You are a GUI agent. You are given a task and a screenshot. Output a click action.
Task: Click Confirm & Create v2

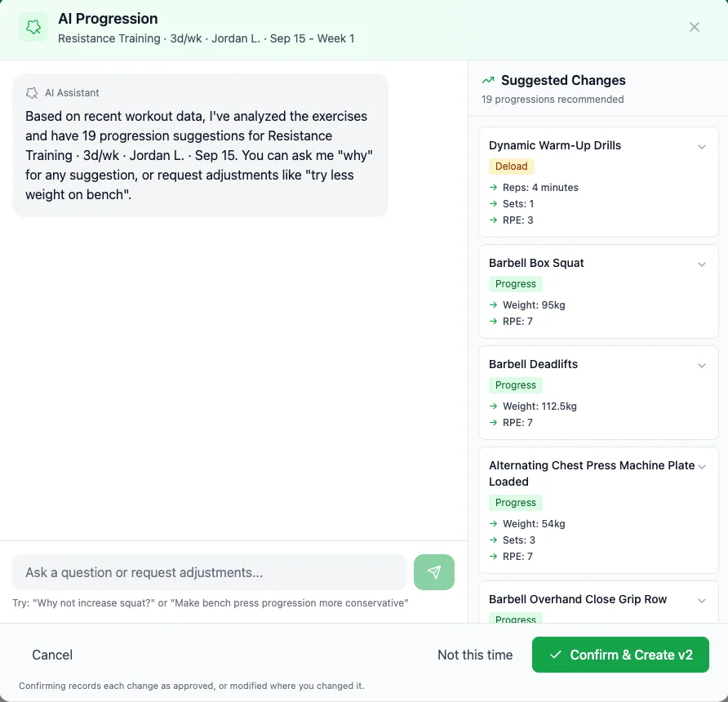(x=620, y=655)
